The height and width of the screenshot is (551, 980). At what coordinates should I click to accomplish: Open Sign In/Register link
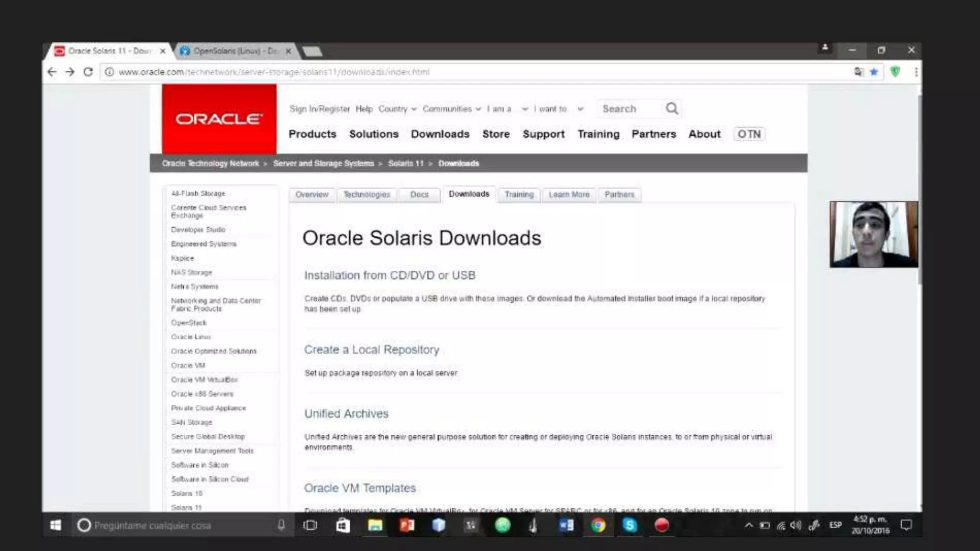(x=319, y=109)
